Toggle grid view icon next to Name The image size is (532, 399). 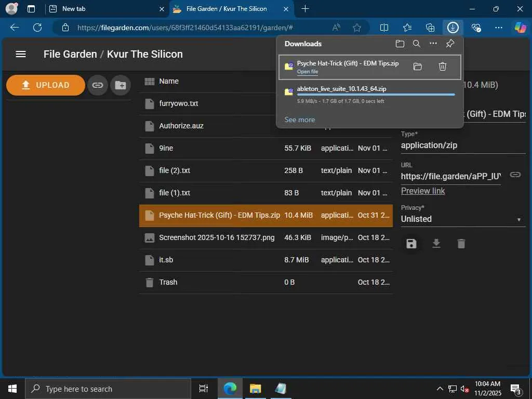coord(149,82)
